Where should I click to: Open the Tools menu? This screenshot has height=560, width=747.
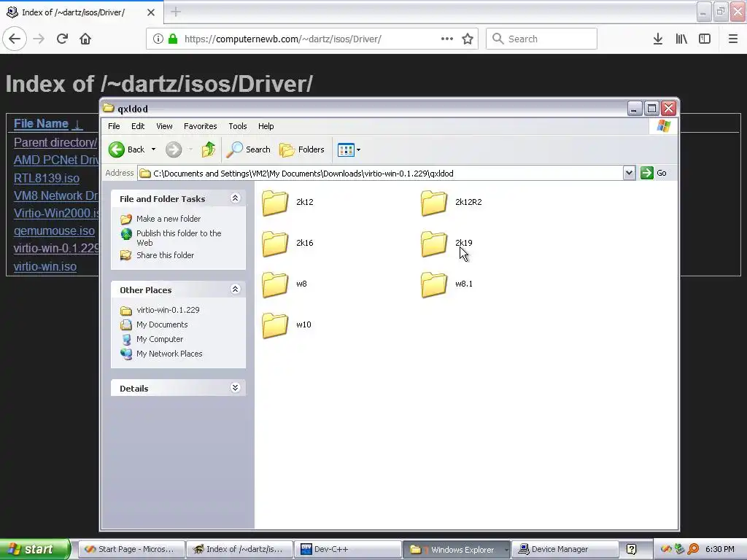tap(237, 126)
